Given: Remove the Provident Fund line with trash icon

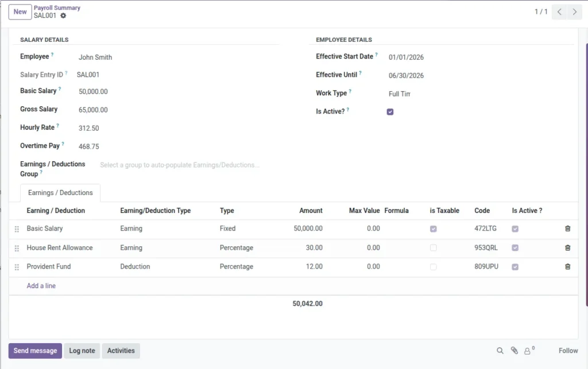Looking at the screenshot, I should [567, 267].
